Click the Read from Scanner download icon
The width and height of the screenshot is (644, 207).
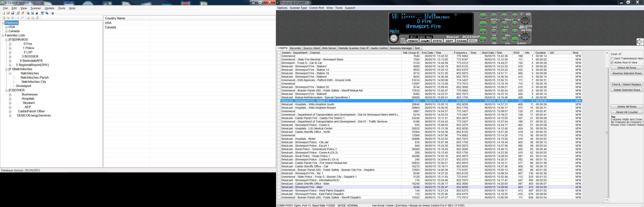click(33, 13)
